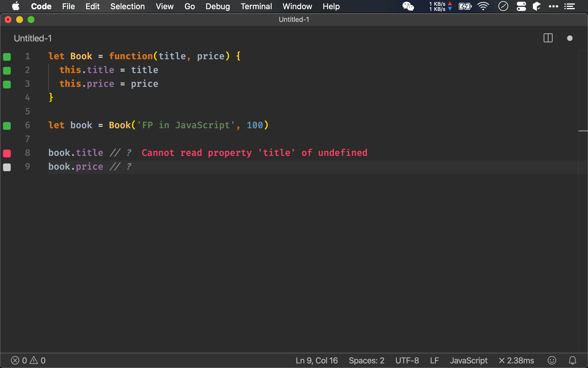
Task: Click the split editor icon
Action: (548, 38)
